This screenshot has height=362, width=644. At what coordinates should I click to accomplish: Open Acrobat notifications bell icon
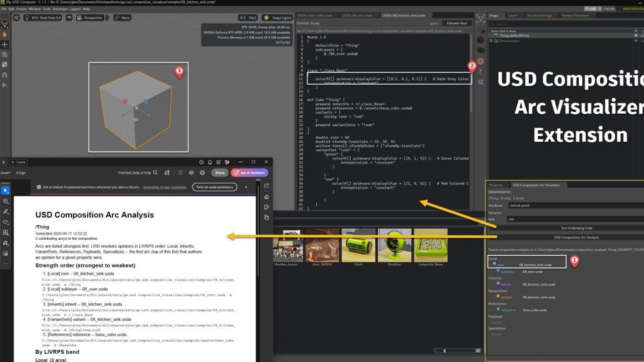[210, 162]
